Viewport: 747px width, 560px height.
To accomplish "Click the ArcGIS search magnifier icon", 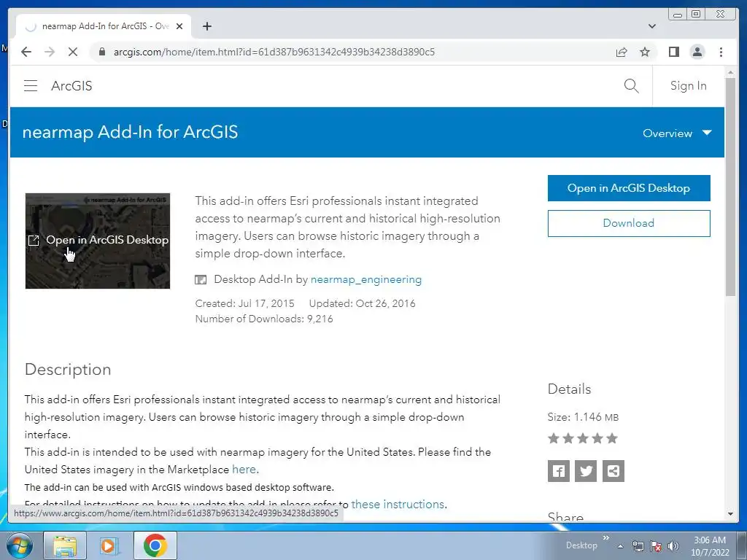I will [x=631, y=86].
